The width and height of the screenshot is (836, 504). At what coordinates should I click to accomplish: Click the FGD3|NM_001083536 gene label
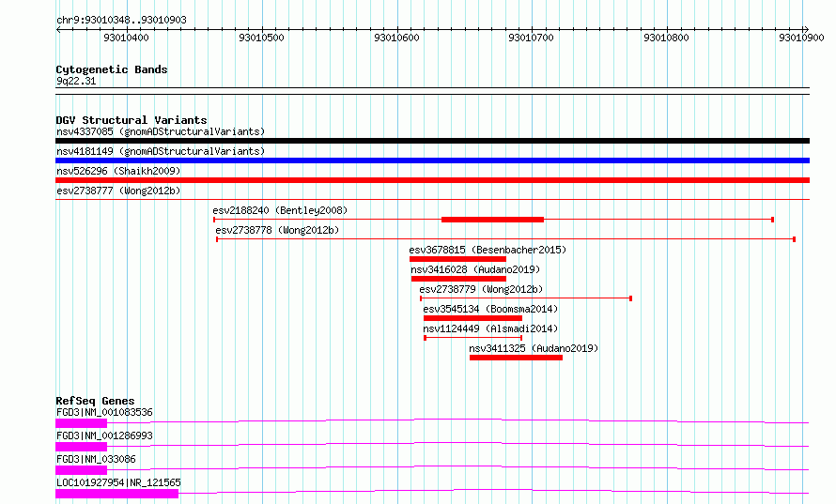pyautogui.click(x=104, y=412)
